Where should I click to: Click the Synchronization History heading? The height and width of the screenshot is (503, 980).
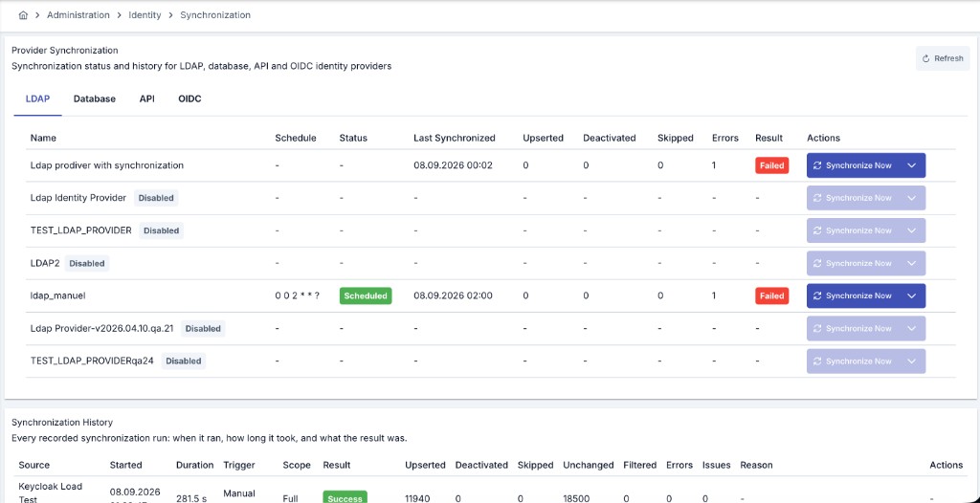pyautogui.click(x=62, y=423)
